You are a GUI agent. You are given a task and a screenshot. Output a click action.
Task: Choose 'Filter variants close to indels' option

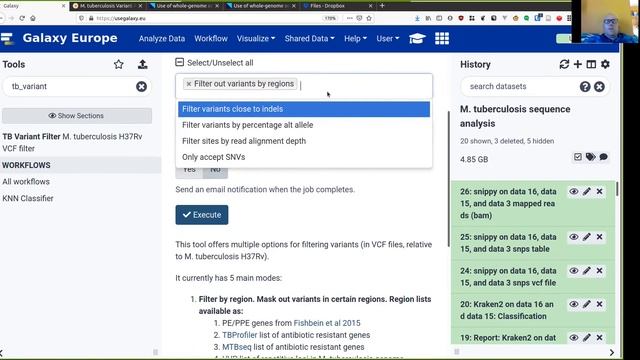(x=304, y=109)
